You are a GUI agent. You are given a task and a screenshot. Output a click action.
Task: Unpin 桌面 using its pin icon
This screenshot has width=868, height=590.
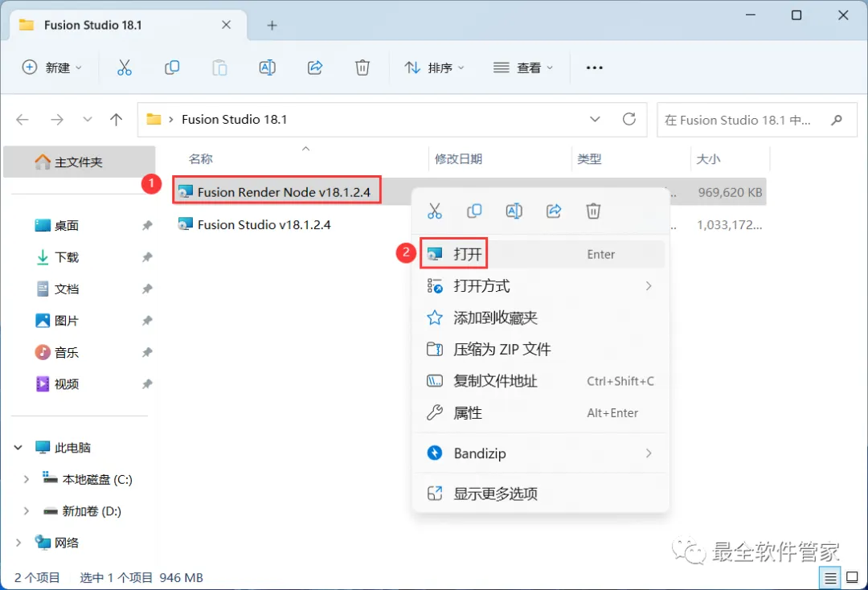147,225
